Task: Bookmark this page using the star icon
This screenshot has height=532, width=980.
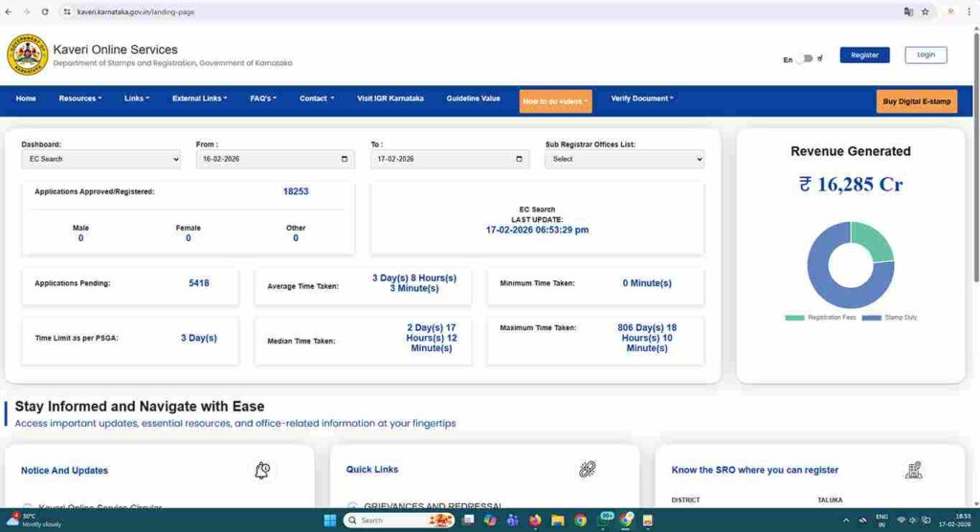Action: 924,11
